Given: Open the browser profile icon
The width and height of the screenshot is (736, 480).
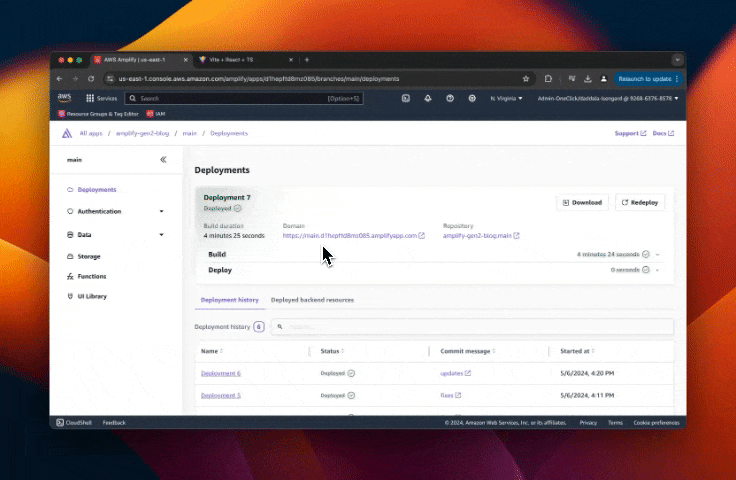Looking at the screenshot, I should pyautogui.click(x=604, y=79).
